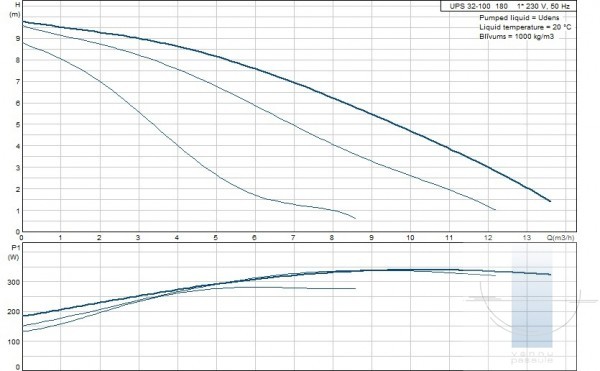Click the UPS 32-100 180 title box

[509, 6]
